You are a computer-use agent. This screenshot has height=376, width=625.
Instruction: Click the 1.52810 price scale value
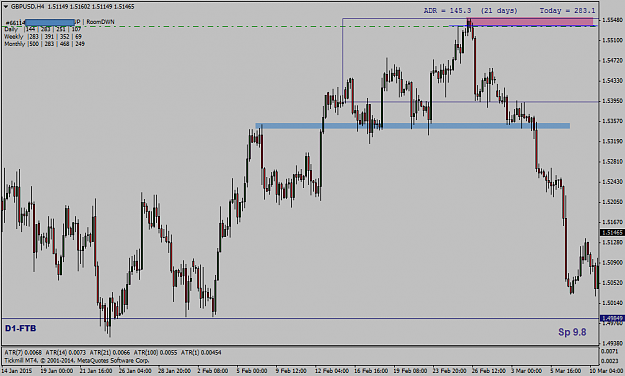[x=613, y=161]
